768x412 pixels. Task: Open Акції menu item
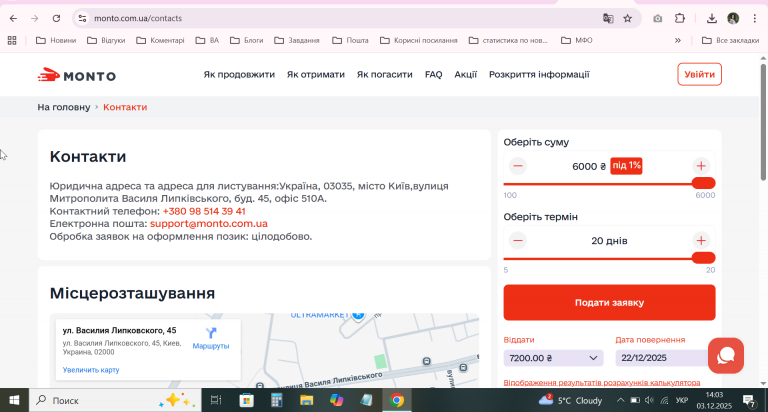(465, 74)
